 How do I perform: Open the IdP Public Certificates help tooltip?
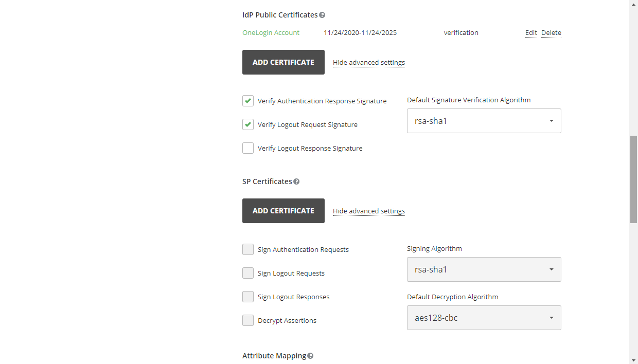tap(322, 14)
